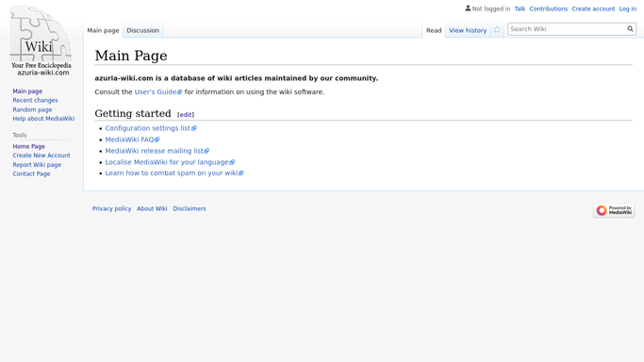The width and height of the screenshot is (644, 362).
Task: Open the User's Guide link
Action: pos(156,92)
